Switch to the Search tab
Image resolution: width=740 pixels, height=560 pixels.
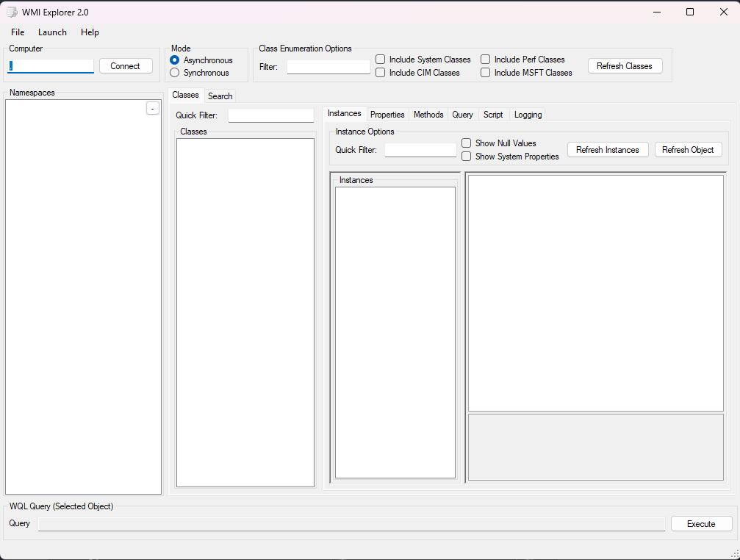[x=220, y=96]
